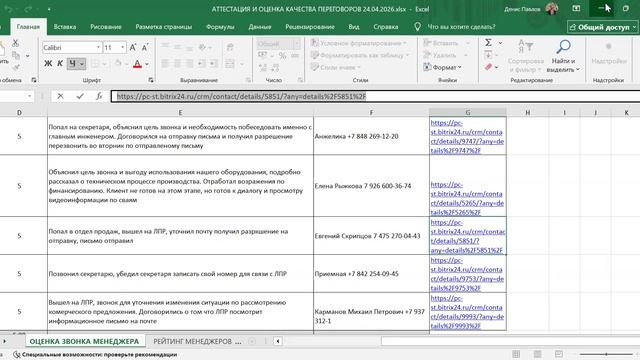The height and width of the screenshot is (360, 640).
Task: Toggle italic formatting (К)
Action: [60, 63]
